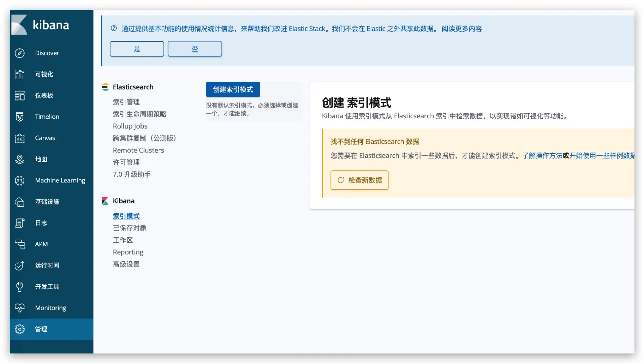Select 索引模式 under Kibana

point(126,216)
